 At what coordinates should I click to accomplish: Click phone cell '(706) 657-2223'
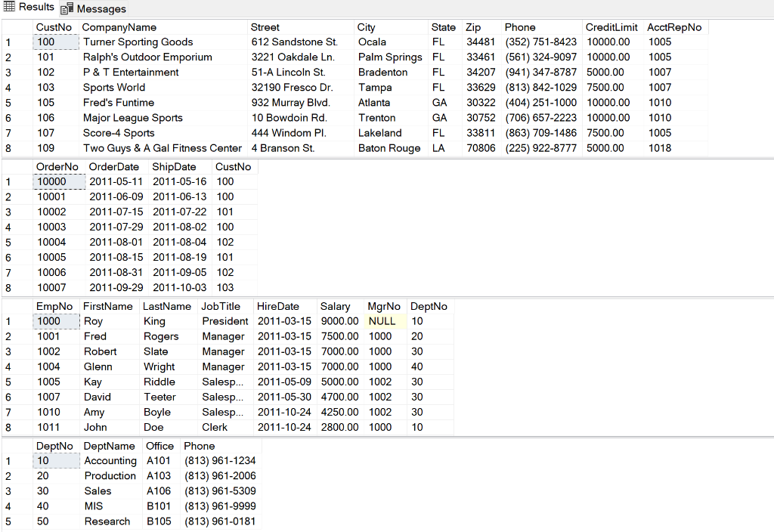pos(541,118)
